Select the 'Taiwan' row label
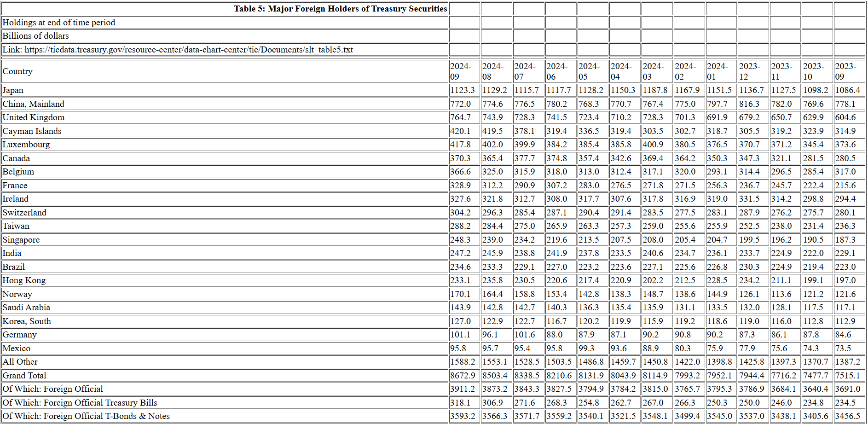This screenshot has width=868, height=424. click(16, 226)
